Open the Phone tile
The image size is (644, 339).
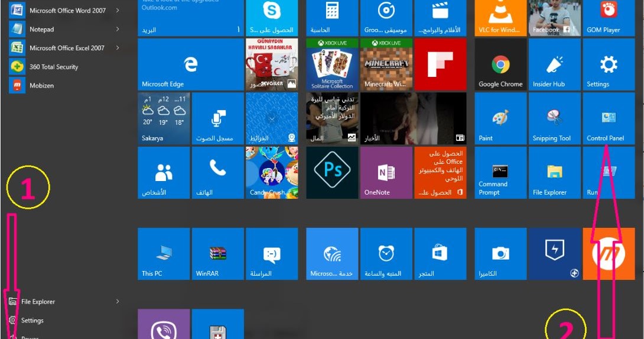point(217,173)
